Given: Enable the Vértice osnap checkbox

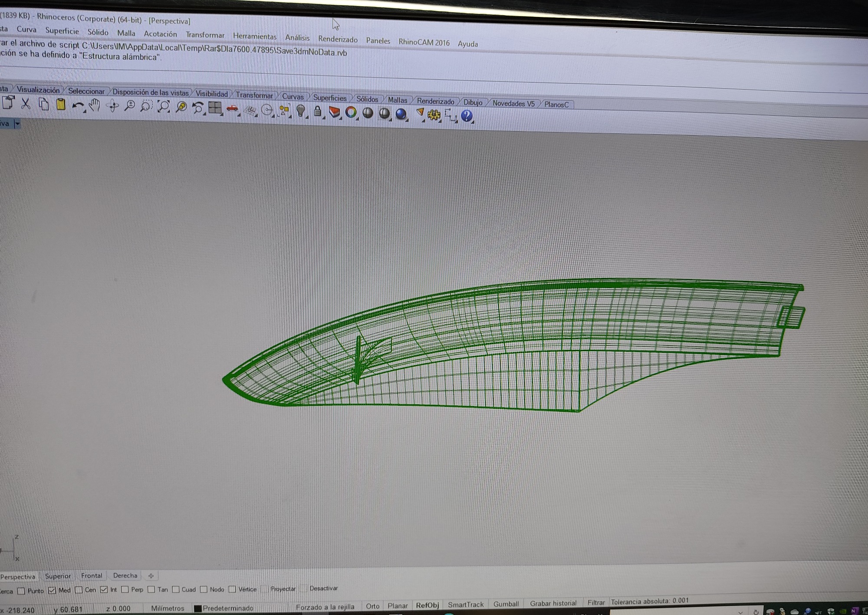Looking at the screenshot, I should (232, 589).
